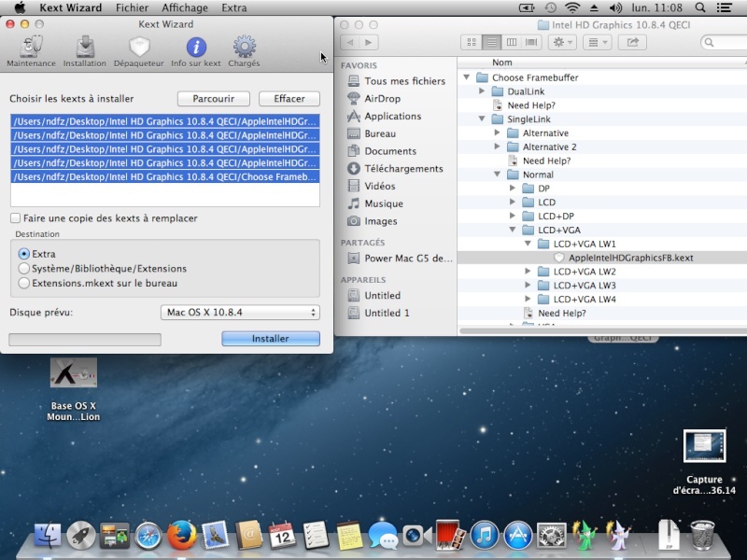Open Trash from the Dock
Screen dimensions: 747x560
pyautogui.click(x=703, y=535)
